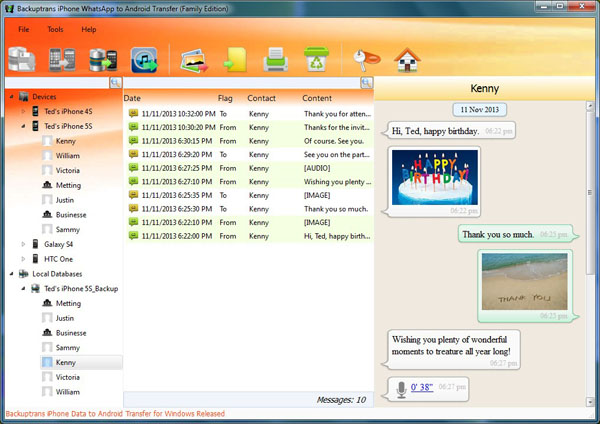Select the HTC One device

(x=58, y=259)
